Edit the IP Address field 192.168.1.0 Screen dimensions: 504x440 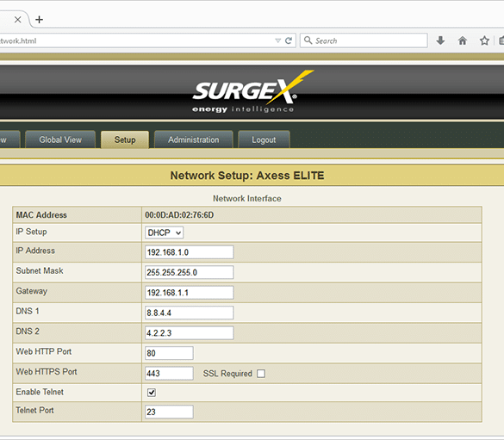(190, 252)
